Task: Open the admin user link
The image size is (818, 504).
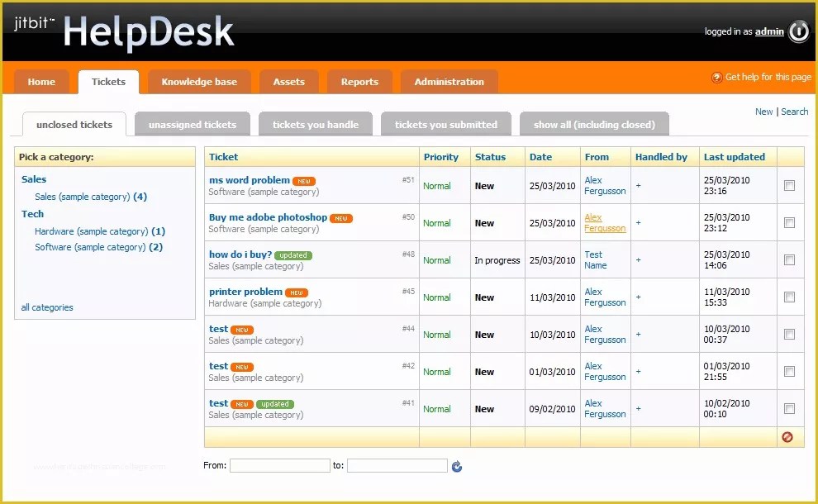Action: (x=769, y=31)
